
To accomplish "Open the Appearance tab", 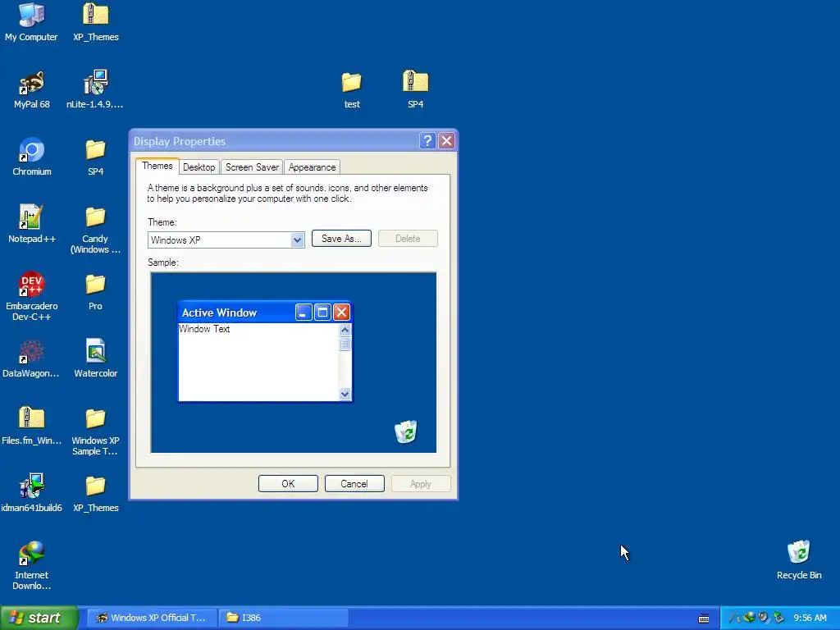I will coord(312,167).
